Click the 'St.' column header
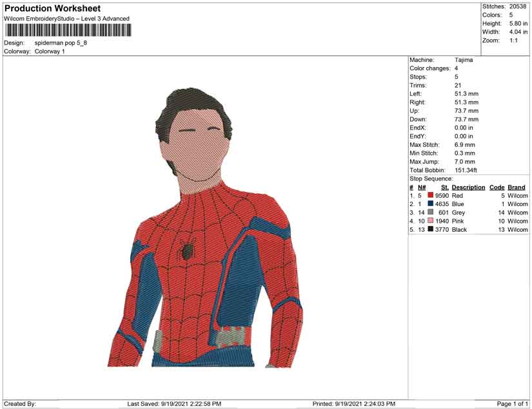The image size is (532, 409). click(x=445, y=187)
